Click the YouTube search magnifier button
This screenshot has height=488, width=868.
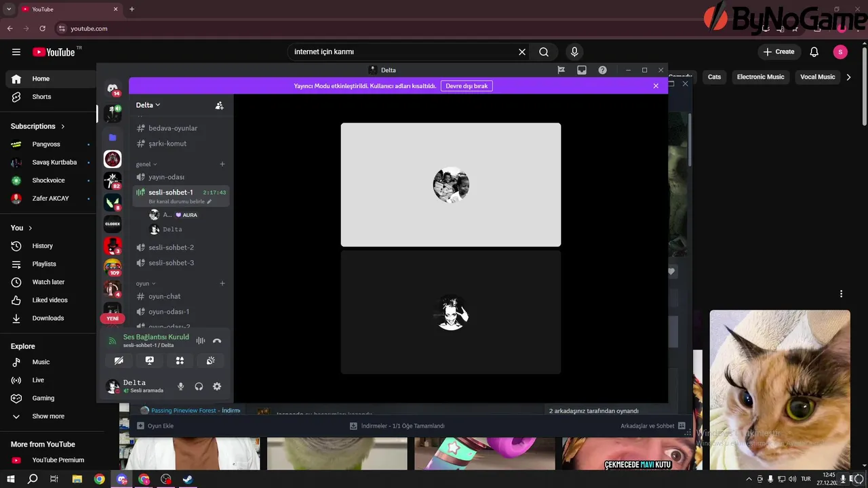click(544, 52)
